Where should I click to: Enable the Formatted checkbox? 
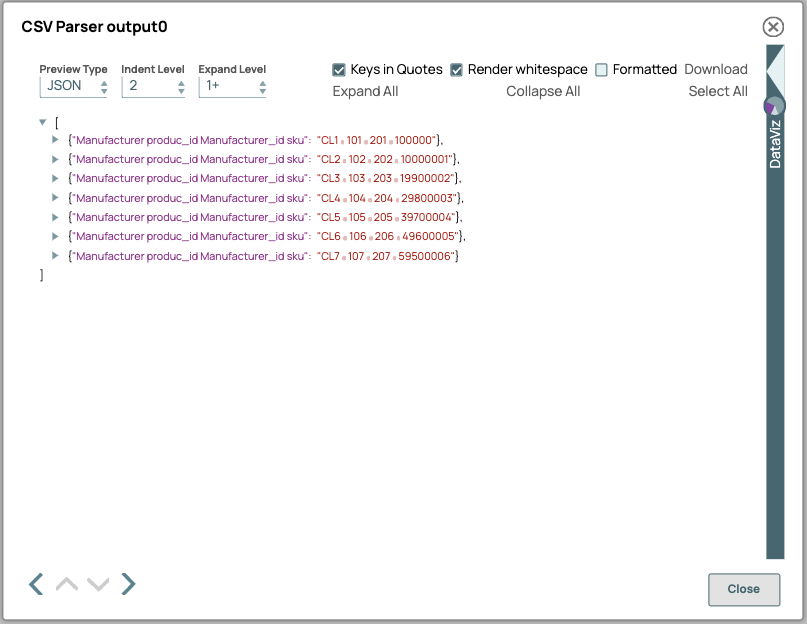[x=601, y=69]
